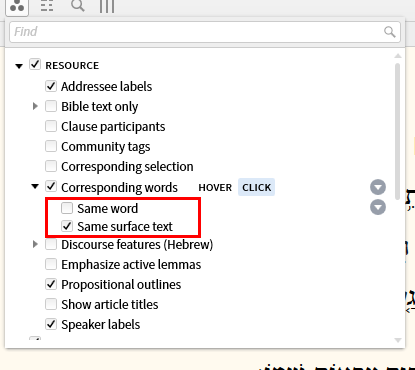Viewport: 415px width, 370px height.
Task: Uncheck Same surface text option
Action: [x=67, y=226]
